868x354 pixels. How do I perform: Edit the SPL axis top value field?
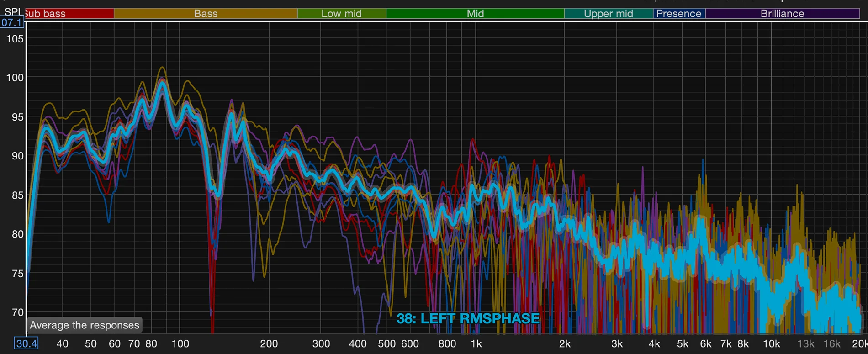pos(11,22)
